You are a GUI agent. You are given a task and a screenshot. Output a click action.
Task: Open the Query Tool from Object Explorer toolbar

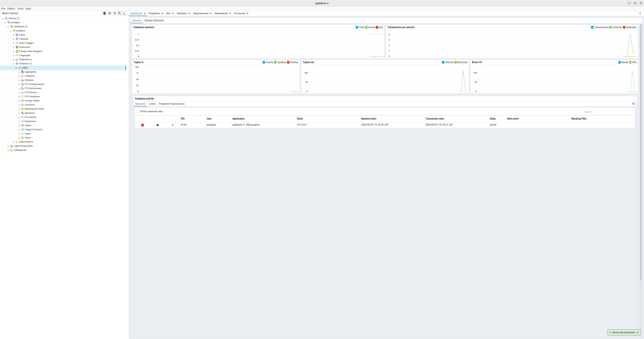[104, 14]
